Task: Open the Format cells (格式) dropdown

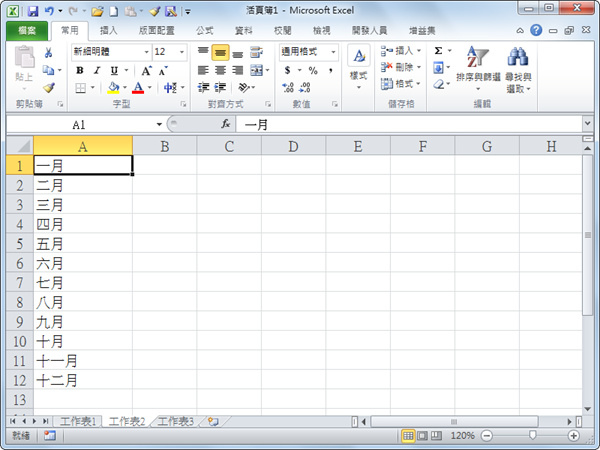Action: click(401, 84)
